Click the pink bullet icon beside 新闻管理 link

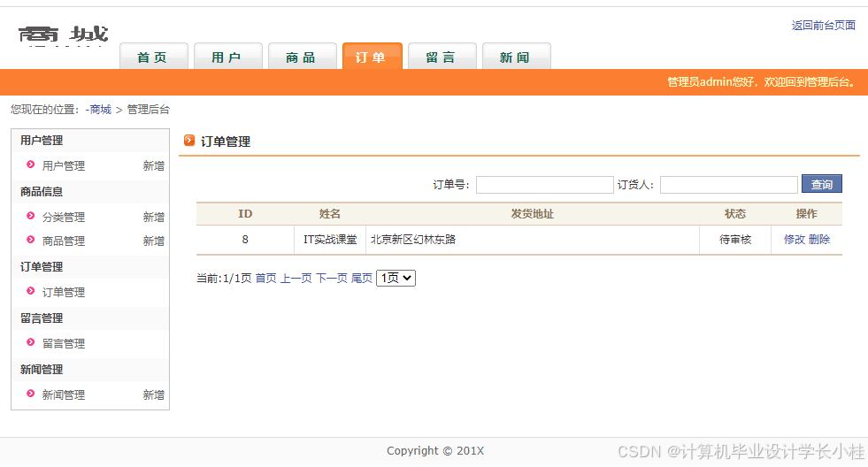(x=30, y=394)
